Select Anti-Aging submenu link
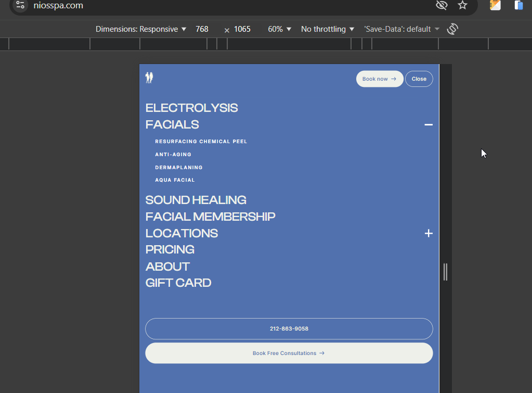Image resolution: width=532 pixels, height=393 pixels. (x=173, y=154)
